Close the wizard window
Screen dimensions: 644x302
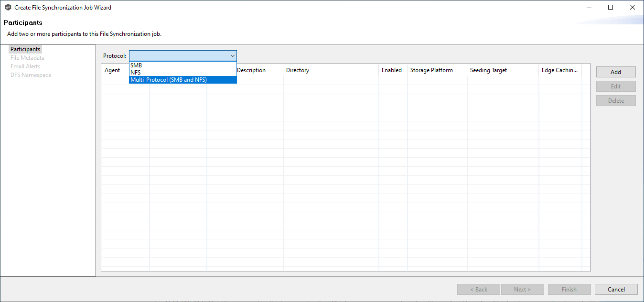click(633, 7)
